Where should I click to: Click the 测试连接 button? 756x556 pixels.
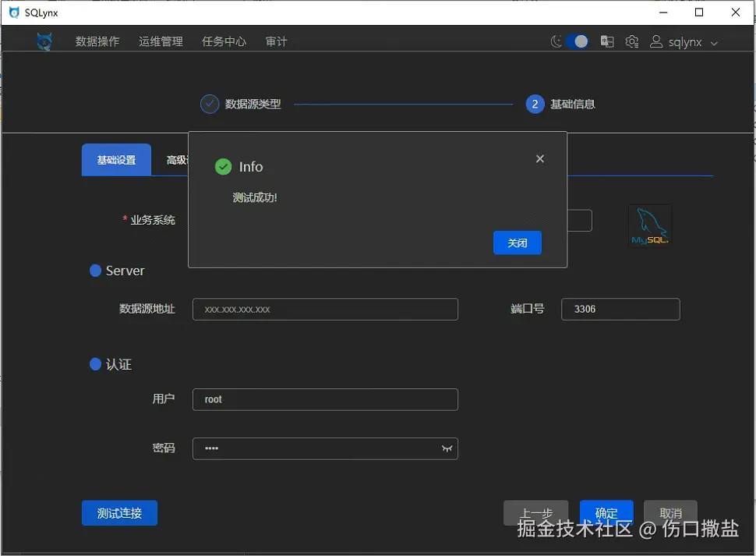(x=119, y=512)
